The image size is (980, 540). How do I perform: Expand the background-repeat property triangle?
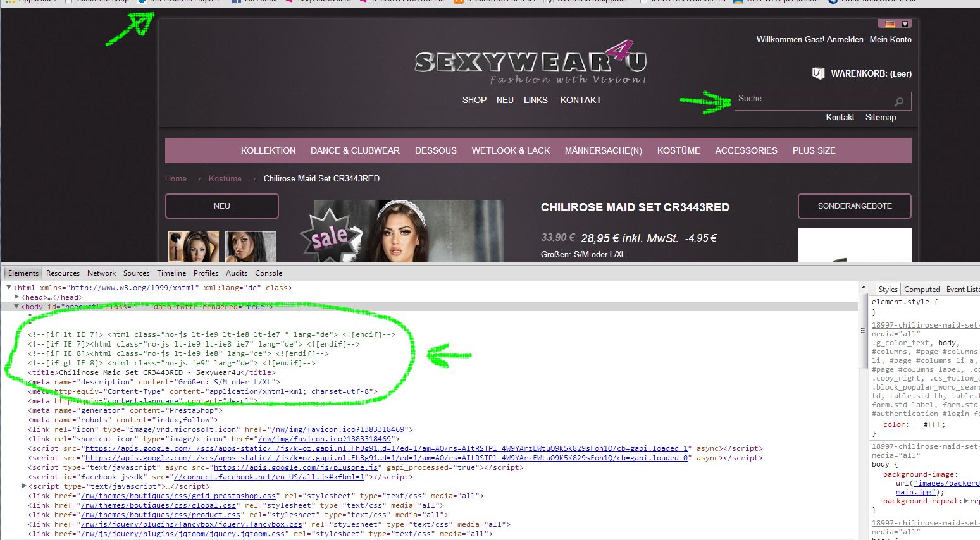[965, 501]
